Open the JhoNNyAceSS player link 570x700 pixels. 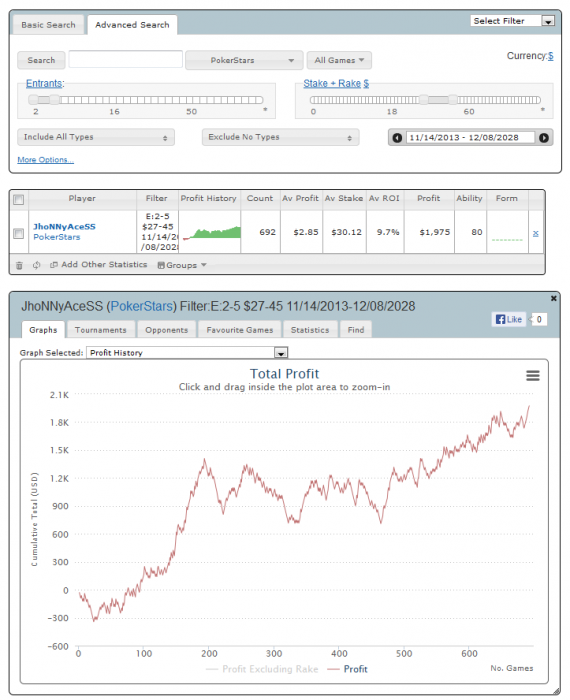64,227
